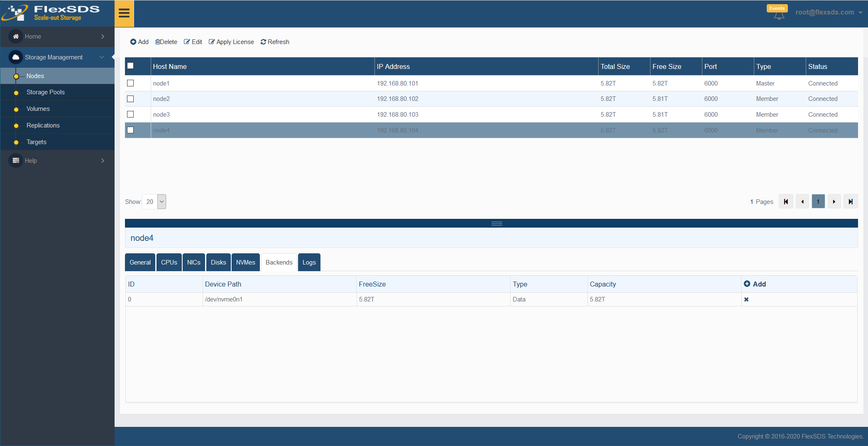Check the node4 row checkbox

(x=130, y=130)
